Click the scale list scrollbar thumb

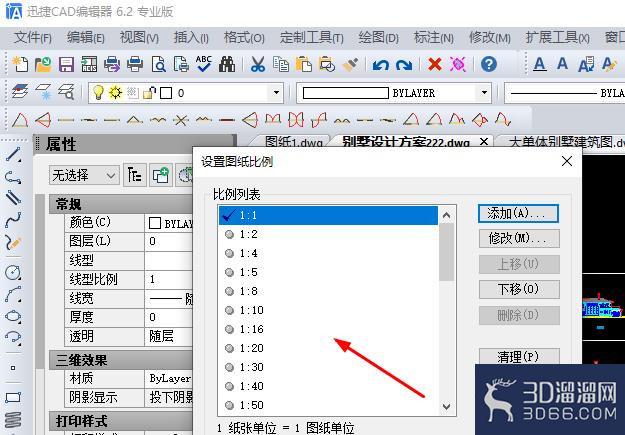coord(446,252)
